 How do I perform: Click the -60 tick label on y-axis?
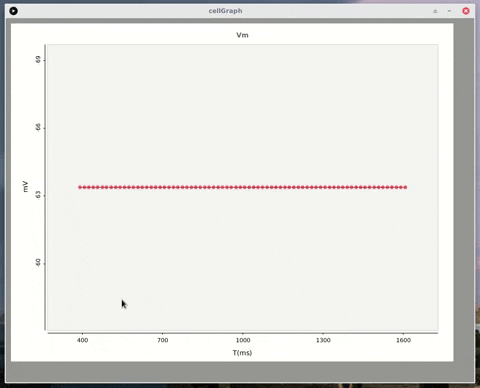[x=38, y=263]
